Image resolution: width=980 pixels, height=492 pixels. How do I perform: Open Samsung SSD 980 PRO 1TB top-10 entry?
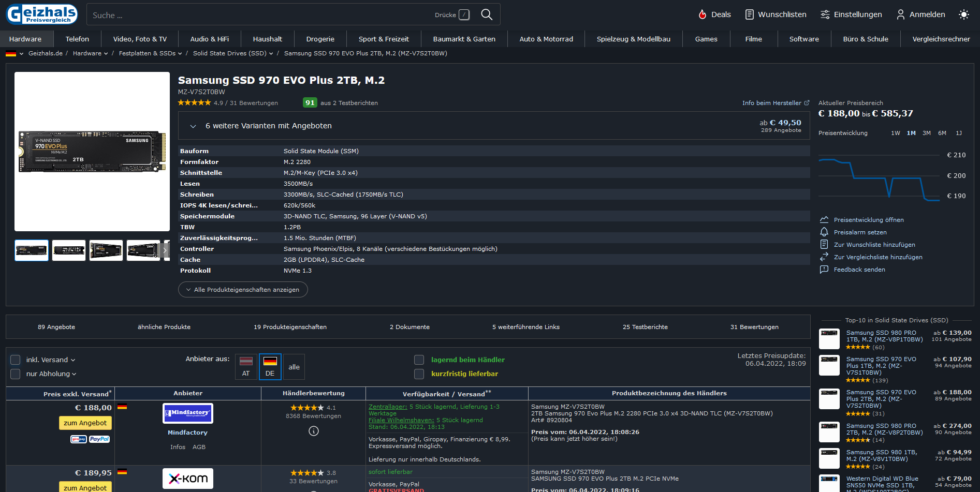[884, 336]
